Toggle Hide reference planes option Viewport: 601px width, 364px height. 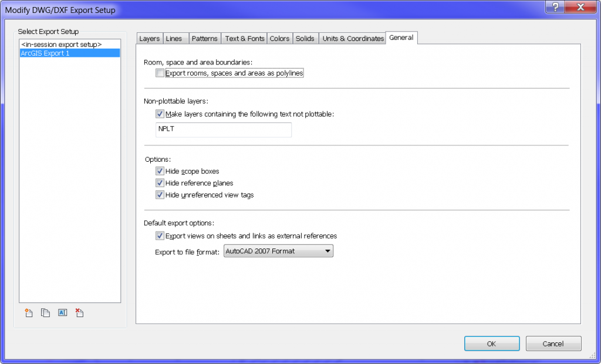pyautogui.click(x=160, y=183)
